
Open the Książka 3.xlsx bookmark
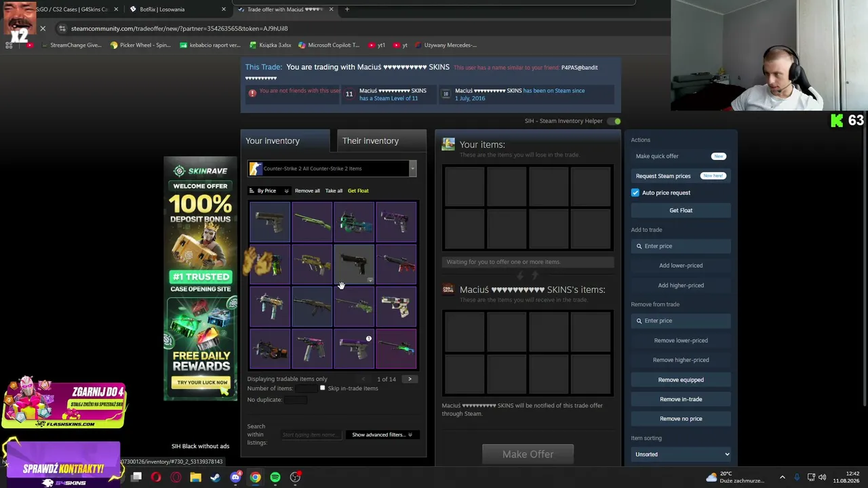coord(270,45)
